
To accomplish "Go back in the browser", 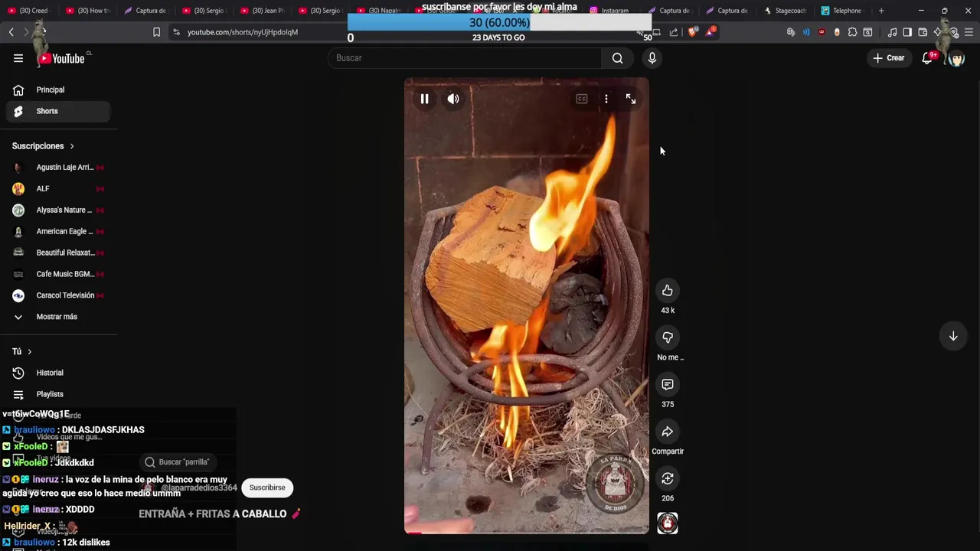I will coord(11,32).
